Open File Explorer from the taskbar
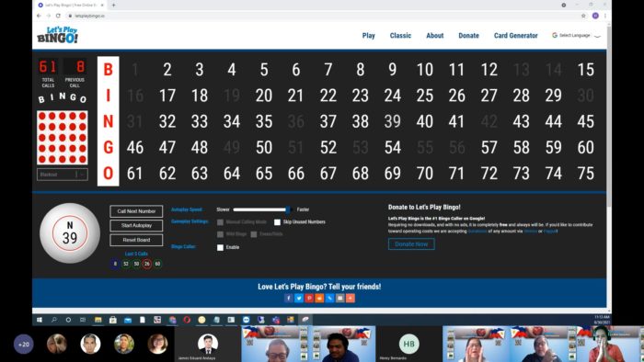This screenshot has width=644, height=362. [98, 320]
